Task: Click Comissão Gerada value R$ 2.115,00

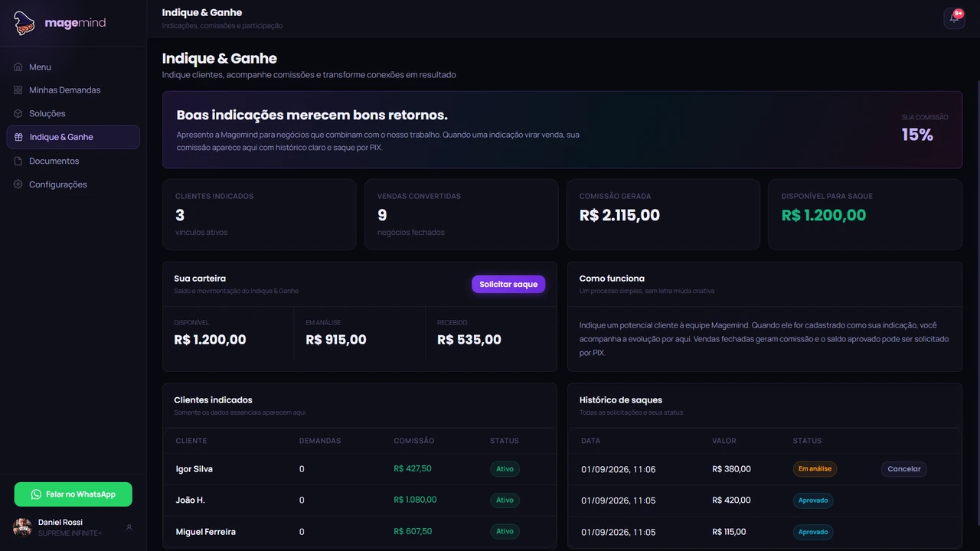Action: coord(619,215)
